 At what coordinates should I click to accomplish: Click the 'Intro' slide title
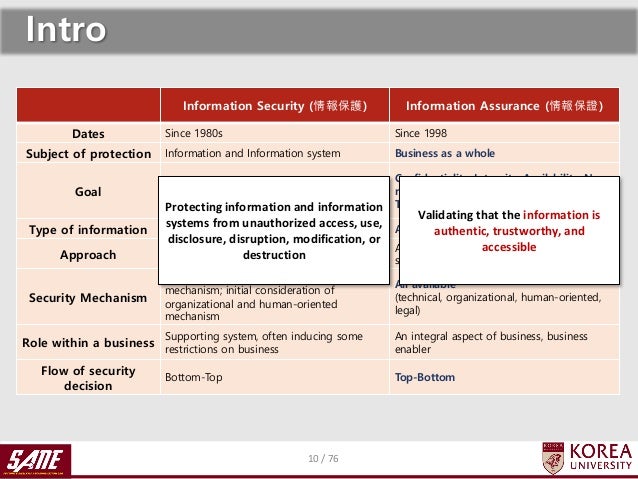pos(66,29)
